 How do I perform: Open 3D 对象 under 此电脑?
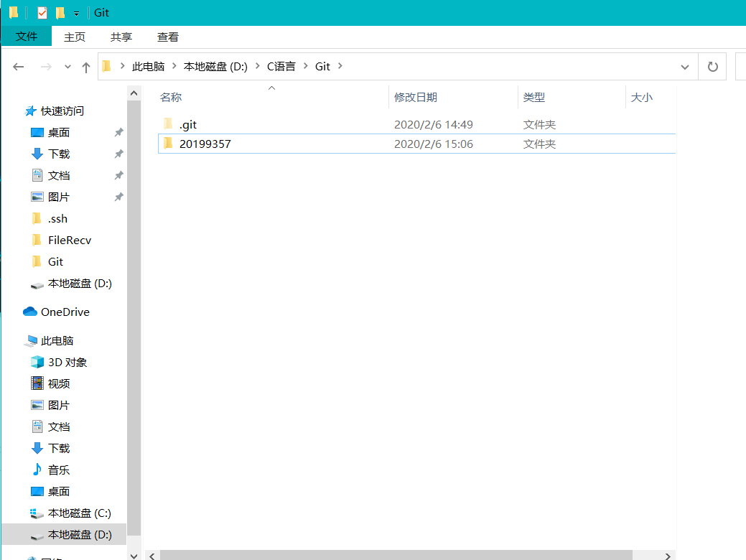point(67,363)
